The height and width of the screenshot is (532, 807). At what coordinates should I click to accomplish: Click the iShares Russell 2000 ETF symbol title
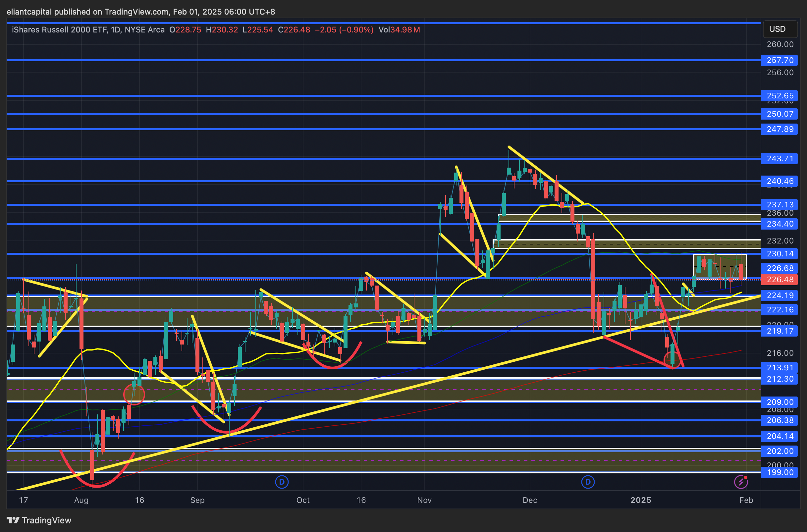coord(59,30)
